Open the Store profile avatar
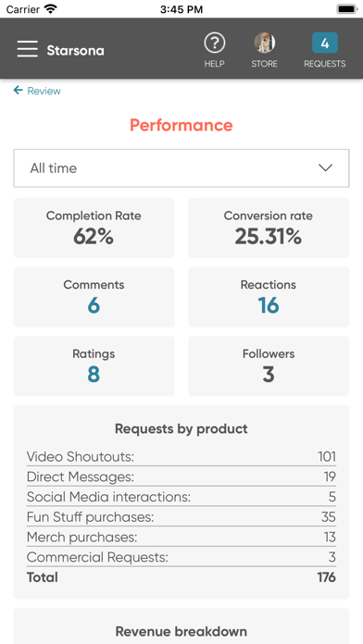 [x=265, y=43]
